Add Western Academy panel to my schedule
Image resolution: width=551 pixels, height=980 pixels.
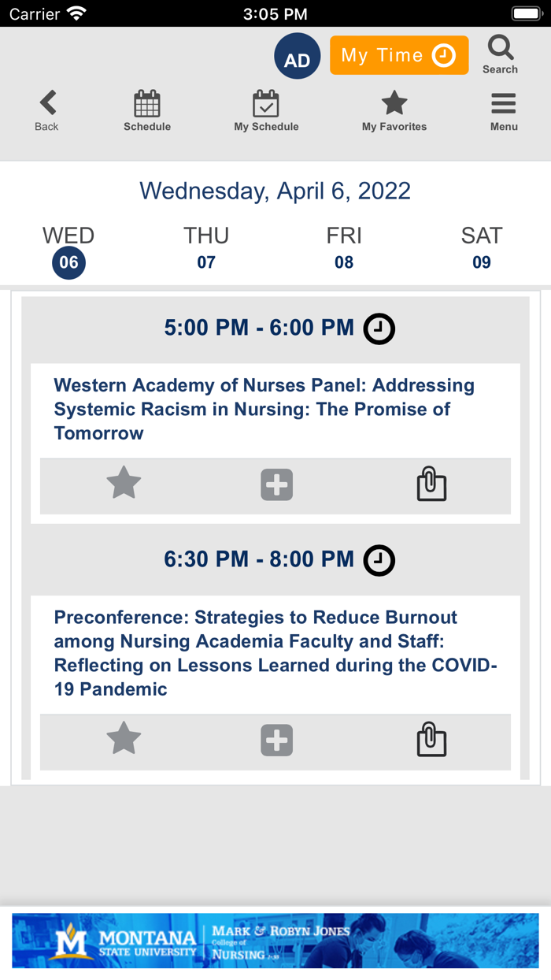(276, 485)
